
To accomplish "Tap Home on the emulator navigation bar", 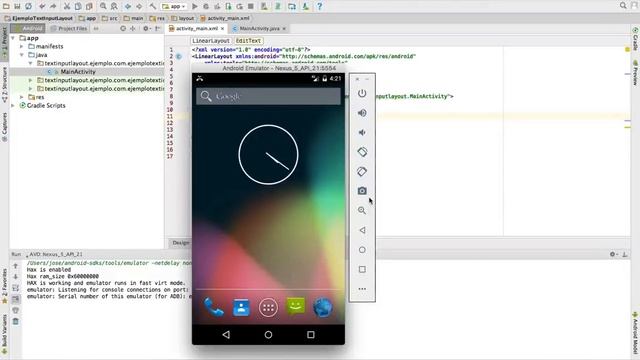I will click(x=268, y=335).
